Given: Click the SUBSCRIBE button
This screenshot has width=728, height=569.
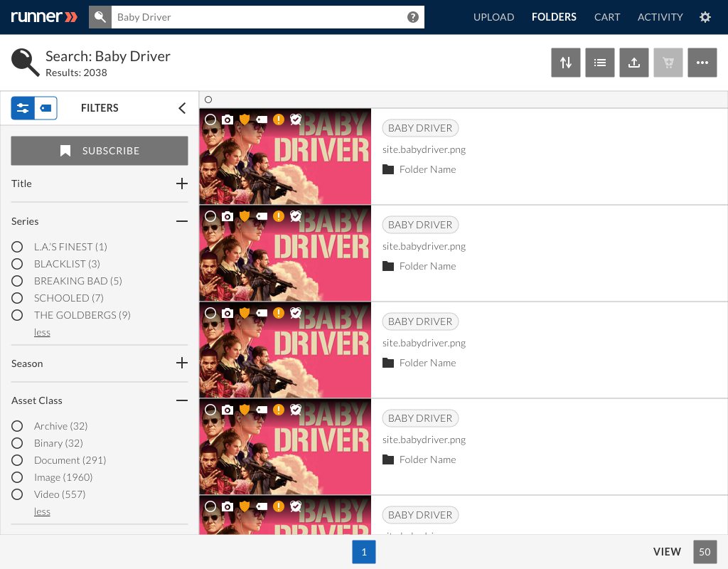Looking at the screenshot, I should (100, 151).
